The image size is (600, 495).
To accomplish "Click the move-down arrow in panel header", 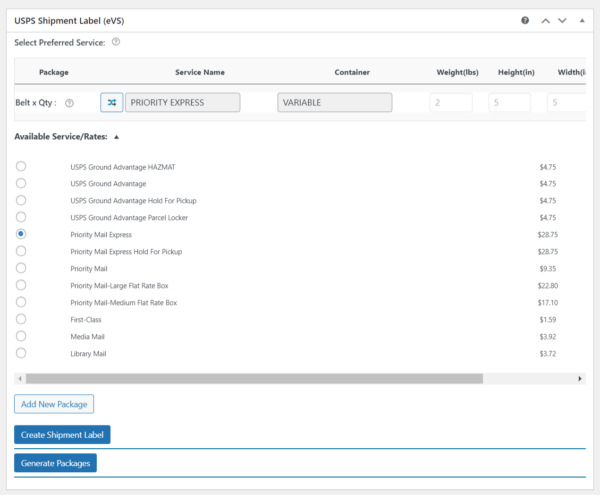I will (562, 20).
